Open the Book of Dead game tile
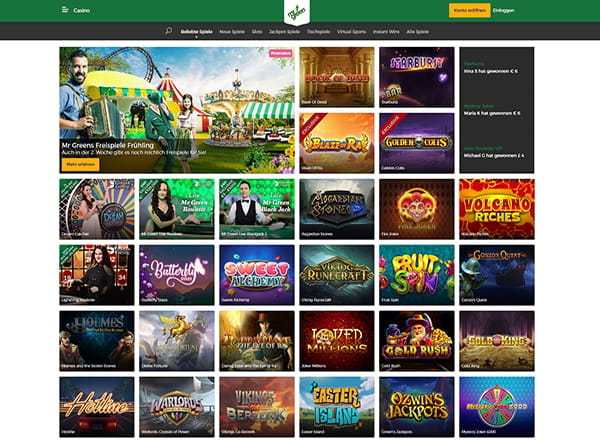 coord(337,77)
